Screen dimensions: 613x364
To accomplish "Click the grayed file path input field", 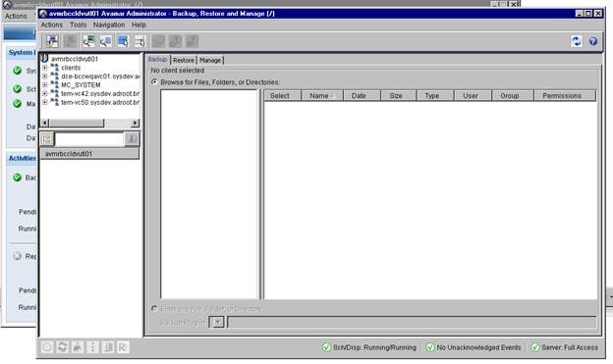I will click(x=412, y=322).
